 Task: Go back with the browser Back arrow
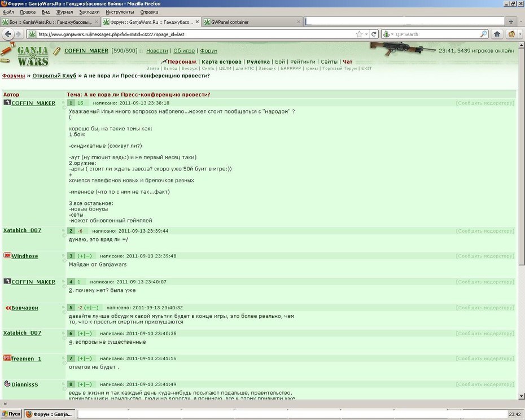(x=8, y=34)
